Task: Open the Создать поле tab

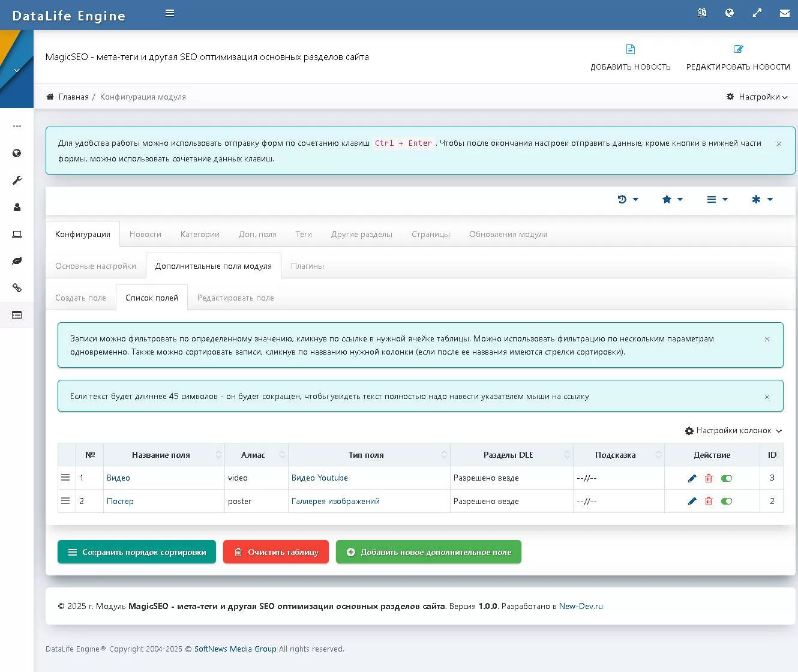Action: pyautogui.click(x=80, y=298)
